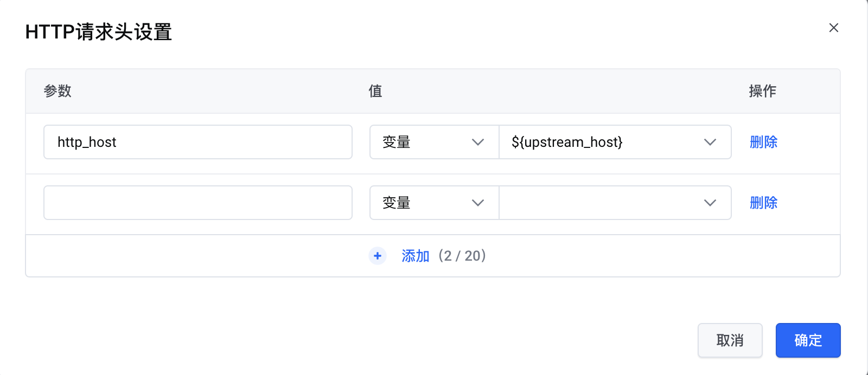868x375 pixels.
Task: Click the chevron arrow next to ${upstream_host}
Action: point(710,142)
